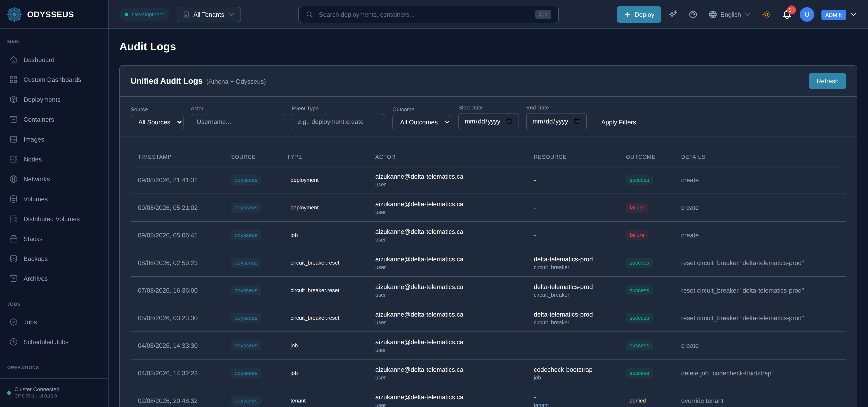Click Apply Filters

click(x=618, y=122)
